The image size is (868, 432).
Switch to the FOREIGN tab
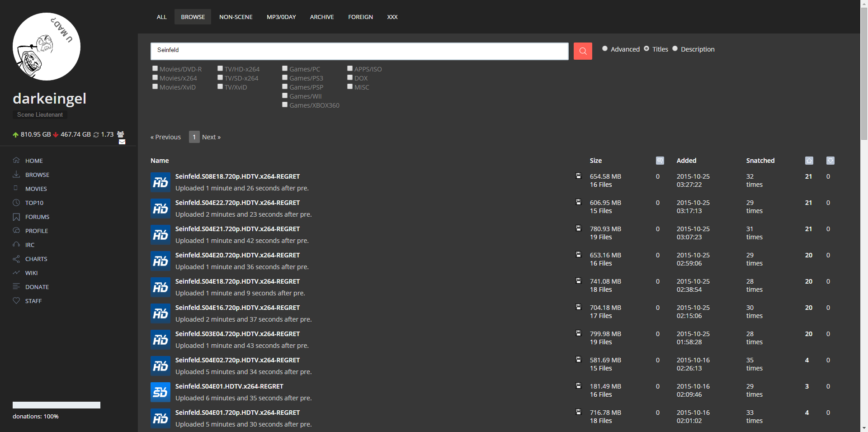[x=361, y=17]
